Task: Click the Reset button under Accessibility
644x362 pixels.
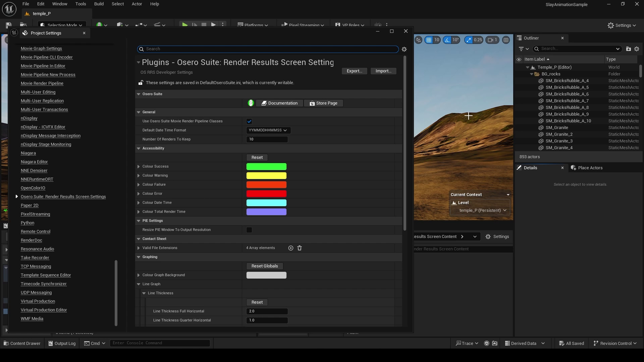Action: (257, 158)
